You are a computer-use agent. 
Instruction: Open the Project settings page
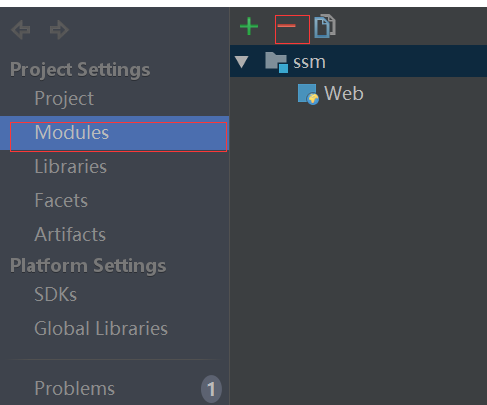64,98
